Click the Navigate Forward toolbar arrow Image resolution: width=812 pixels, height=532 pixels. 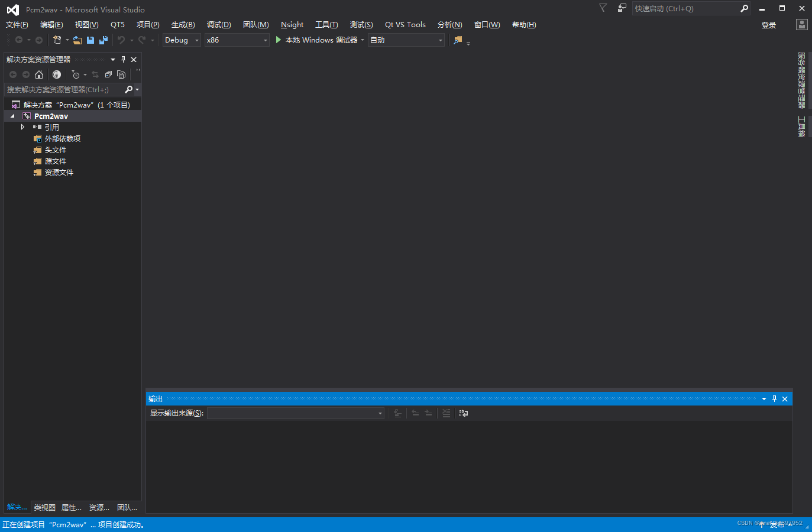(39, 40)
